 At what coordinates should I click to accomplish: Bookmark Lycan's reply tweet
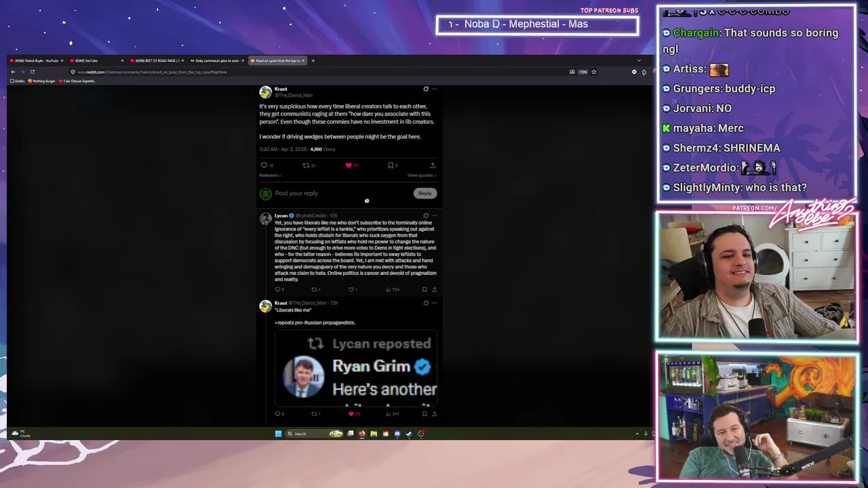pyautogui.click(x=425, y=289)
